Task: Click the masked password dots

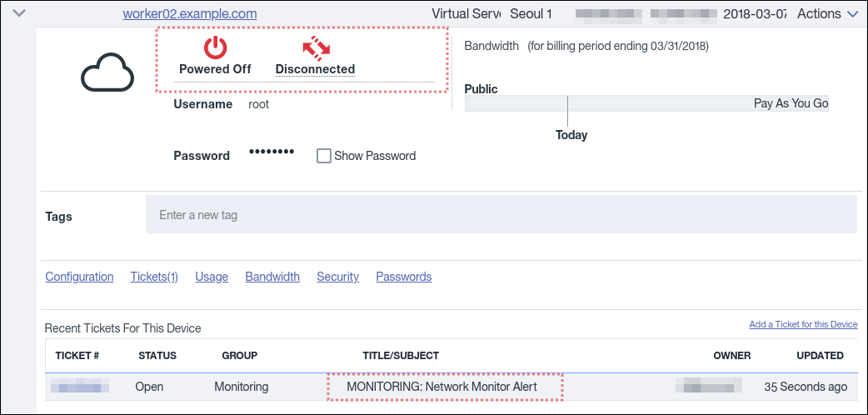Action: (x=272, y=152)
